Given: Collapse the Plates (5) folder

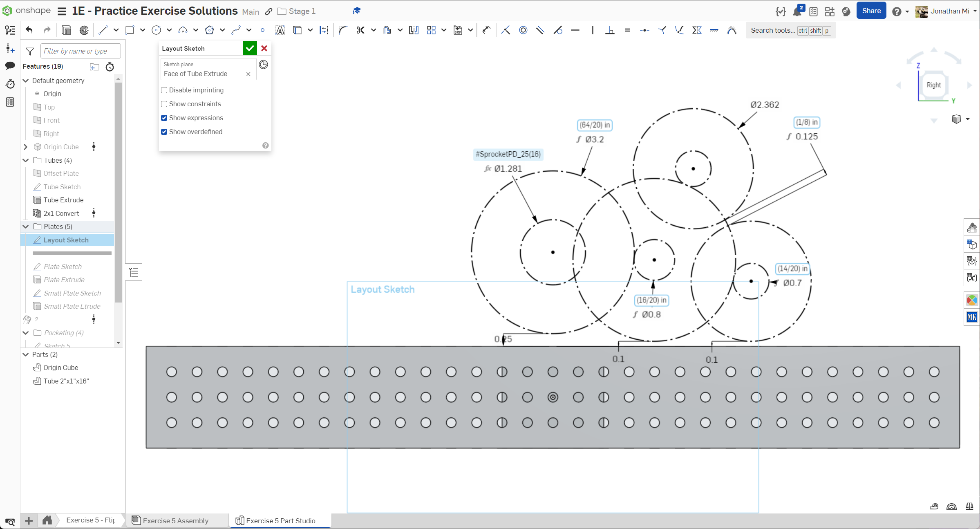Looking at the screenshot, I should pyautogui.click(x=26, y=226).
